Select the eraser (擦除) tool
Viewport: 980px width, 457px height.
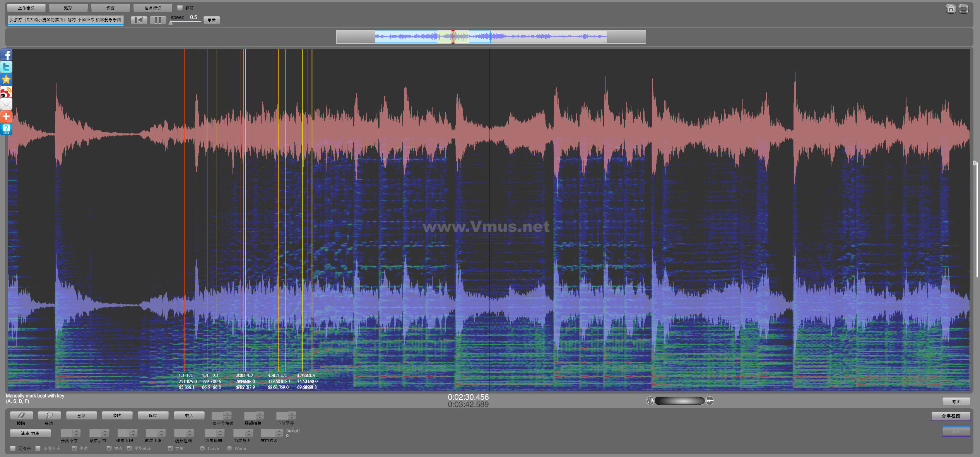(x=21, y=415)
